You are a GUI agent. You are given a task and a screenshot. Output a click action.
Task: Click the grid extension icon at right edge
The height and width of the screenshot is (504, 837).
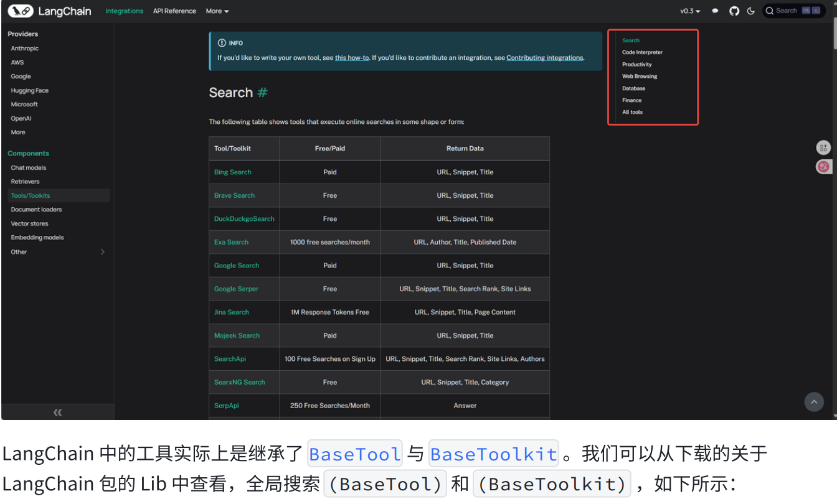coord(823,147)
